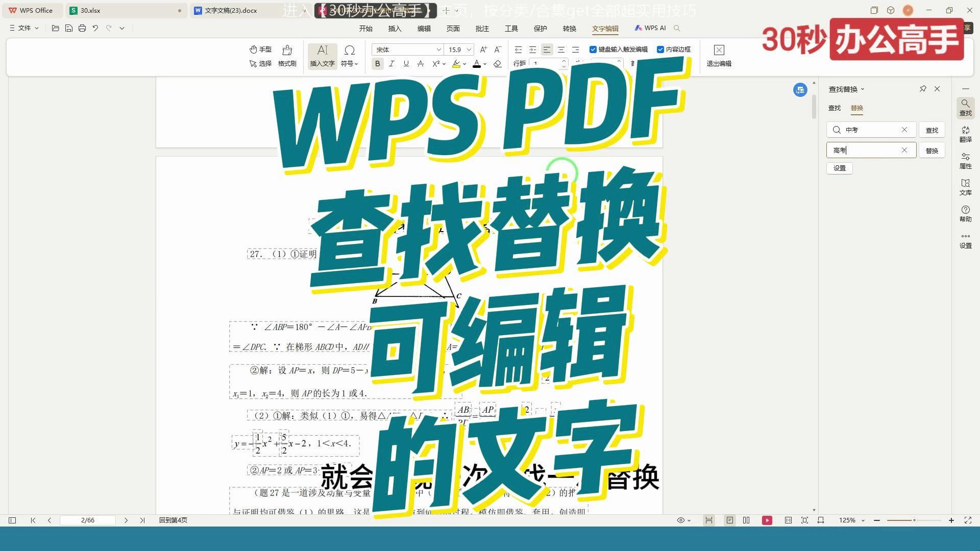Increase font size with A+ icon
The width and height of the screenshot is (980, 551).
pyautogui.click(x=483, y=49)
